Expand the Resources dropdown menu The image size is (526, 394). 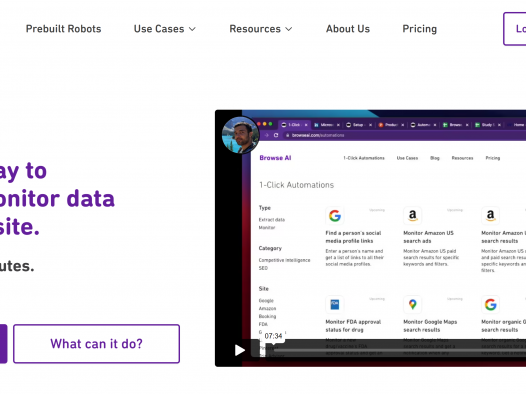261,29
